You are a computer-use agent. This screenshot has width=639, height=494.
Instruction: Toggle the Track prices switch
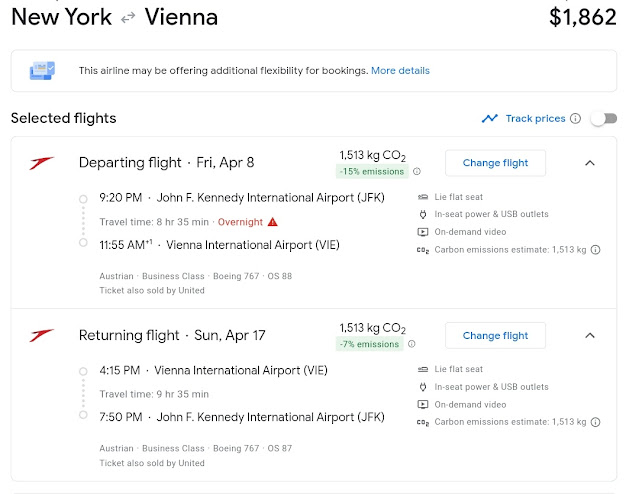click(603, 118)
